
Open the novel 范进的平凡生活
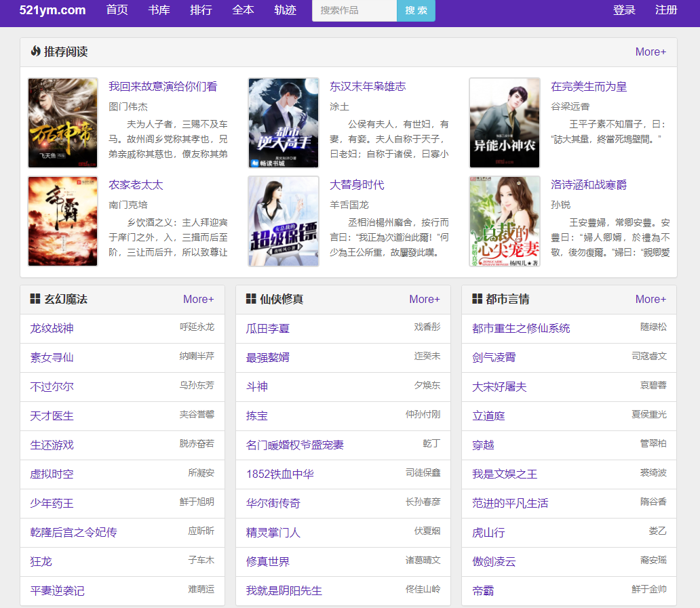pos(510,503)
